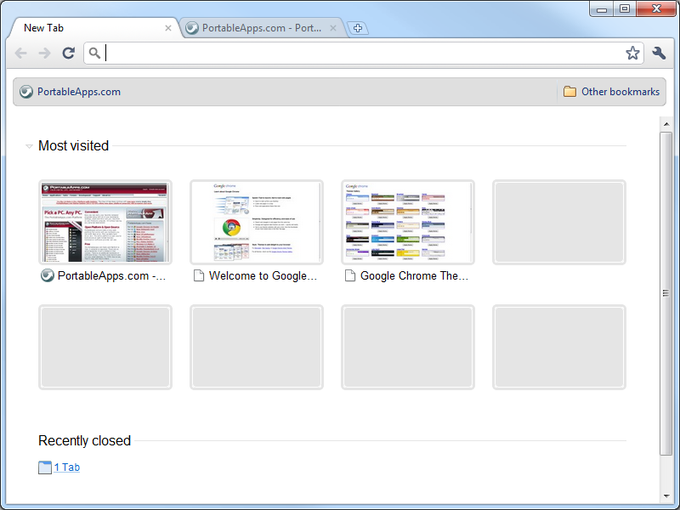Open the PortableApps.com thumbnail
The width and height of the screenshot is (680, 510).
click(105, 222)
